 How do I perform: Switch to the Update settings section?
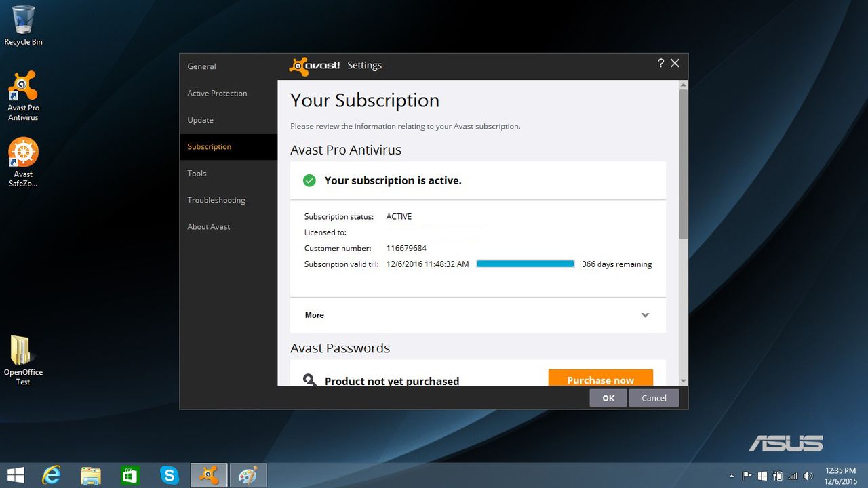point(229,120)
